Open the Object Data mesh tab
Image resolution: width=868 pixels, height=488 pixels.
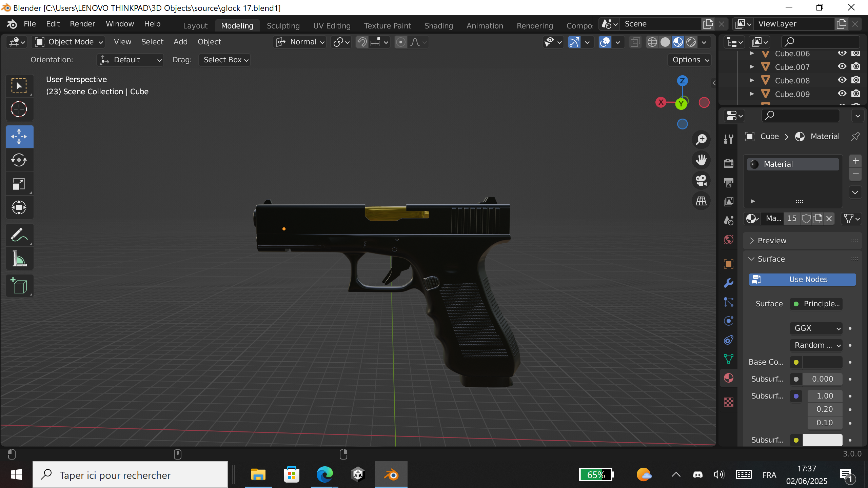pos(728,359)
